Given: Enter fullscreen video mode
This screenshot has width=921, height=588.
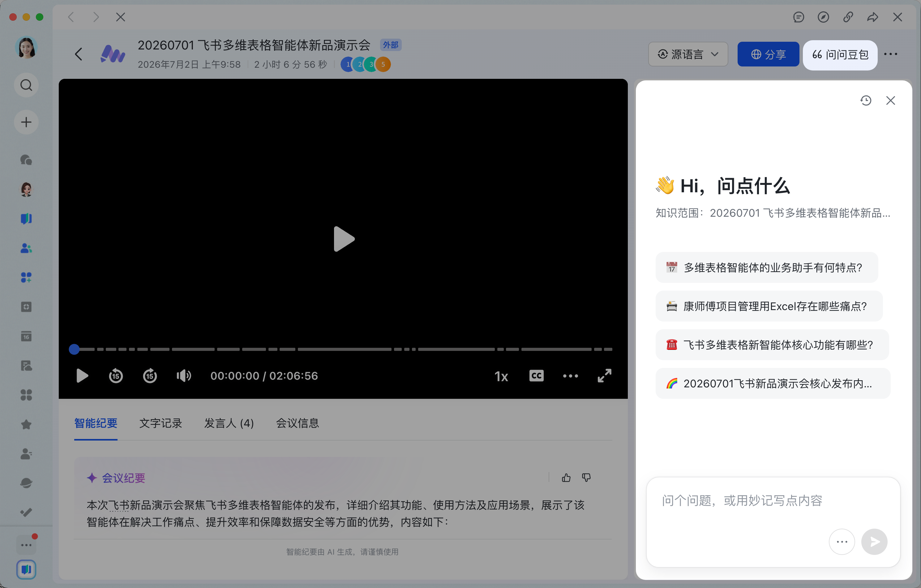Looking at the screenshot, I should (604, 376).
